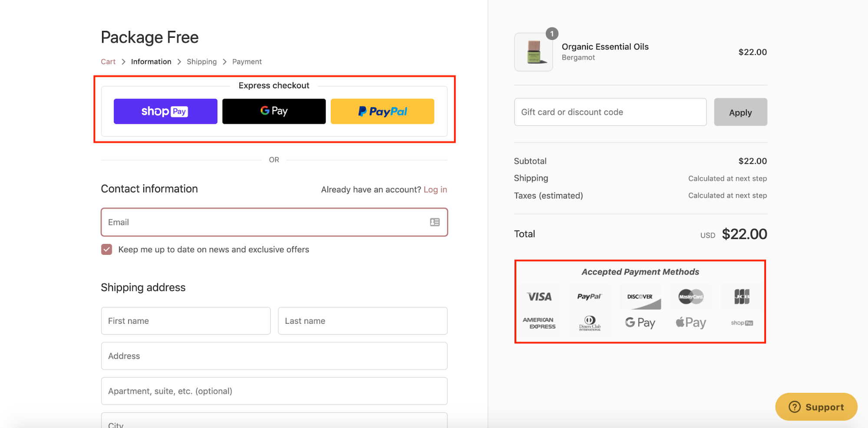Open the account Log in link
Screen dimensions: 868x428
pos(435,189)
